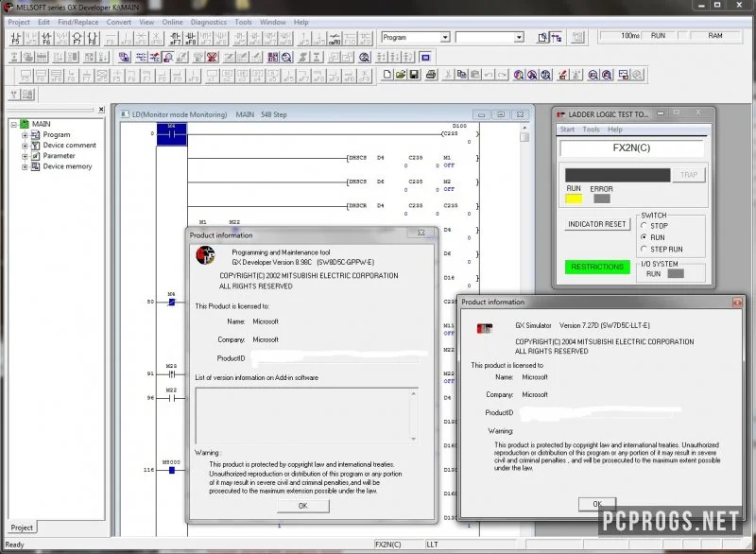Click the Print toolbar icon
Viewport: 756px width, 554px height.
click(x=431, y=75)
